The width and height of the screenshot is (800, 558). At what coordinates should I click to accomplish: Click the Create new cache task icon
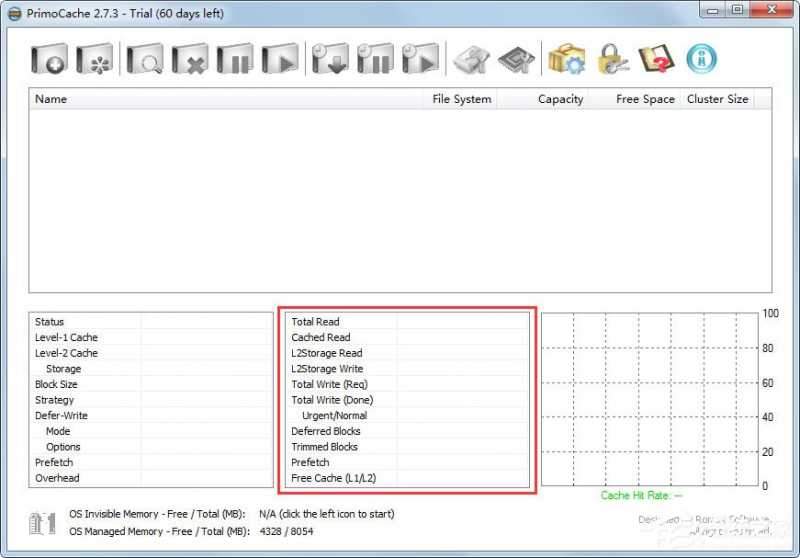(x=49, y=59)
